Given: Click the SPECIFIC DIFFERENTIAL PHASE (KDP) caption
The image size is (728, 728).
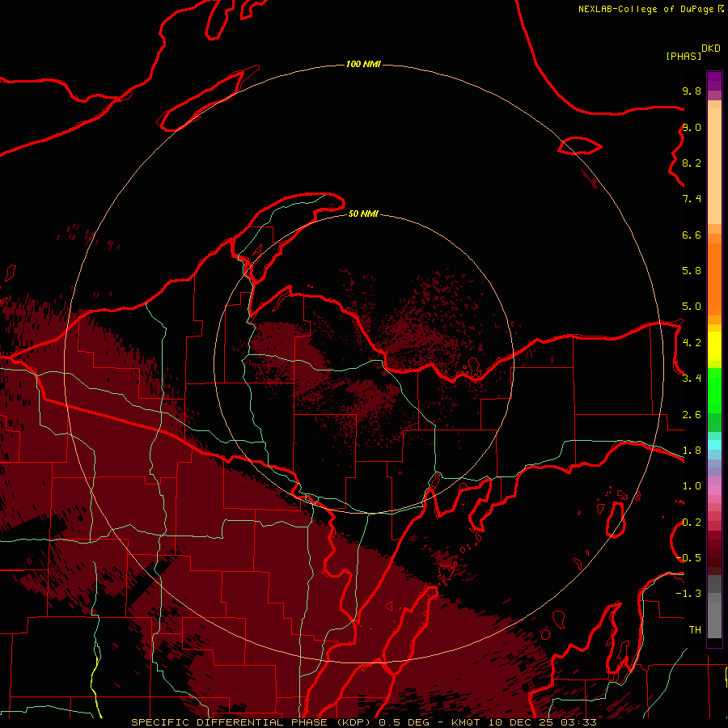Looking at the screenshot, I should tap(251, 722).
